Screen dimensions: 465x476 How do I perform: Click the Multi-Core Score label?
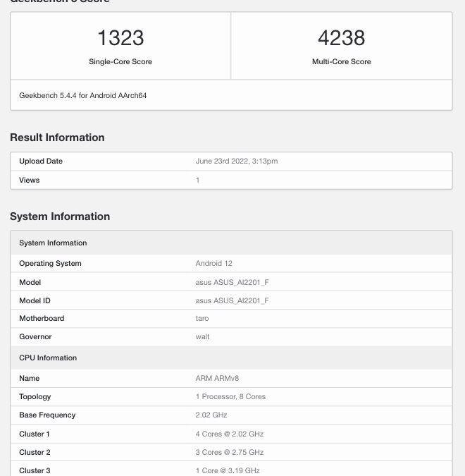tap(341, 62)
